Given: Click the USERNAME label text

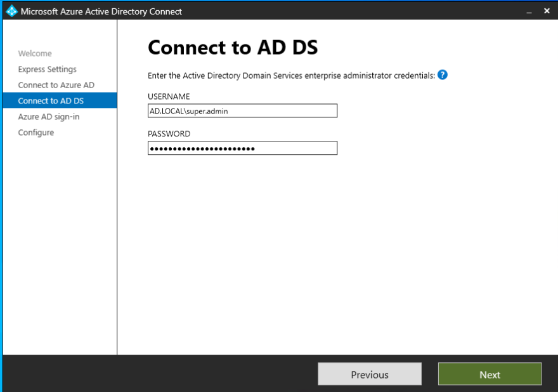Looking at the screenshot, I should coord(169,96).
